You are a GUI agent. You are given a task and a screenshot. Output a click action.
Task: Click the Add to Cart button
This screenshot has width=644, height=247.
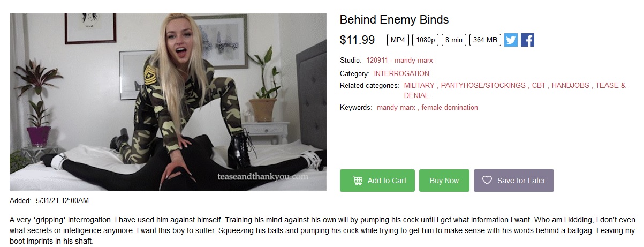click(377, 181)
